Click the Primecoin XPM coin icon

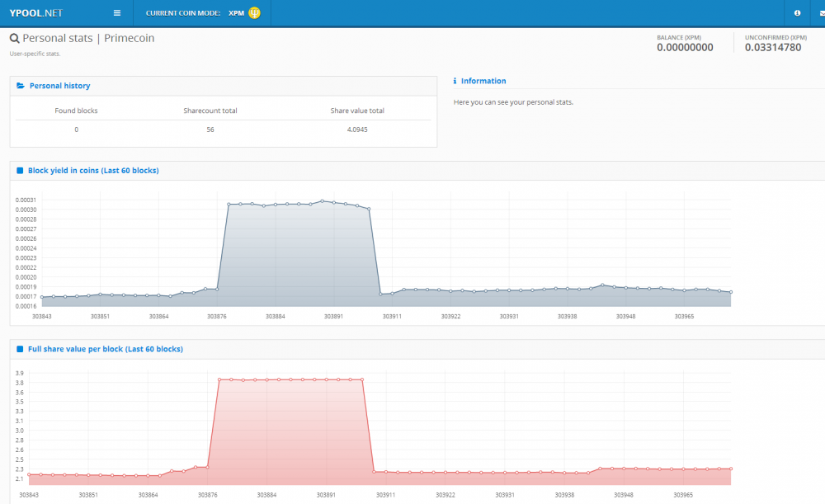[254, 13]
